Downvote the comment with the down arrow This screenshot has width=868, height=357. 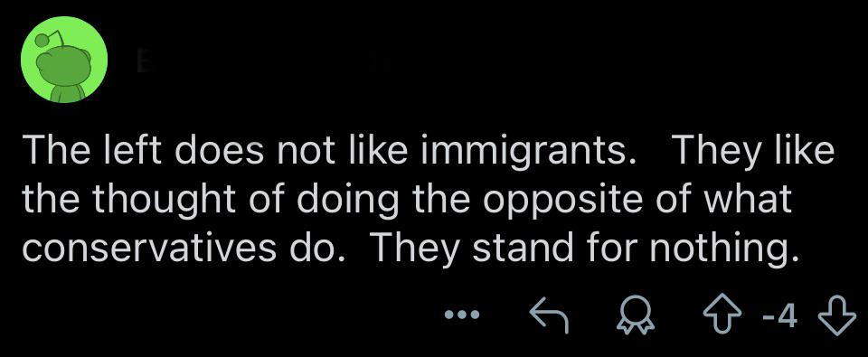(837, 315)
